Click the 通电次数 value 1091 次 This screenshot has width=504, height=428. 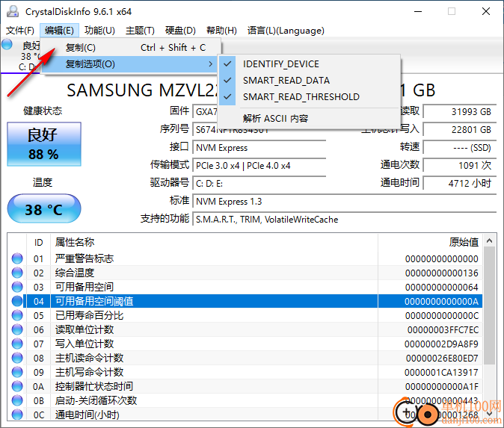(460, 166)
